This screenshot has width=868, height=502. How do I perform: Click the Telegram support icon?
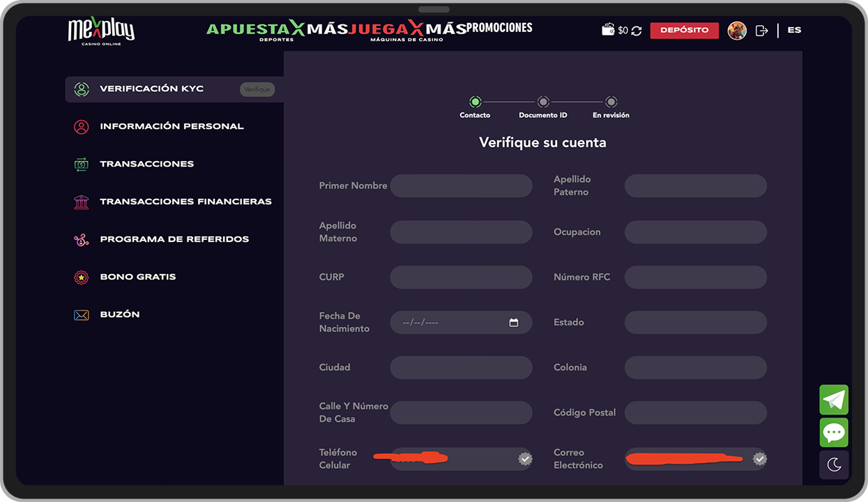click(x=834, y=400)
